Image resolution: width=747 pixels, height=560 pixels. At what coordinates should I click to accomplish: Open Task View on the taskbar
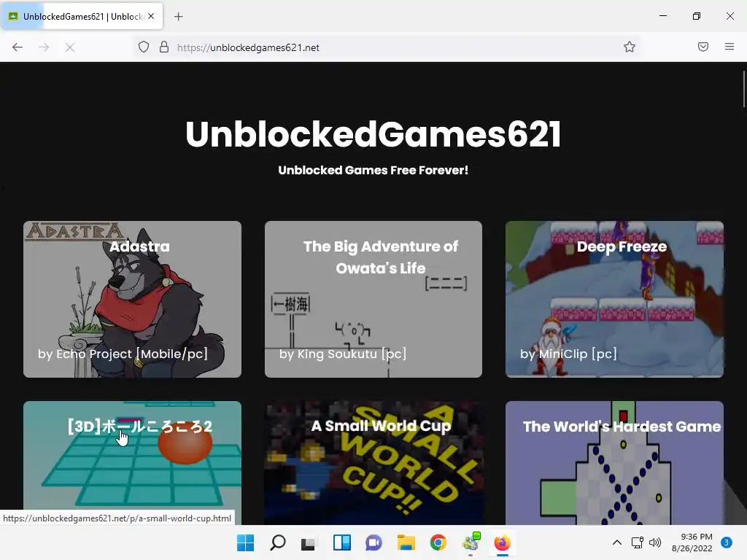tap(309, 542)
